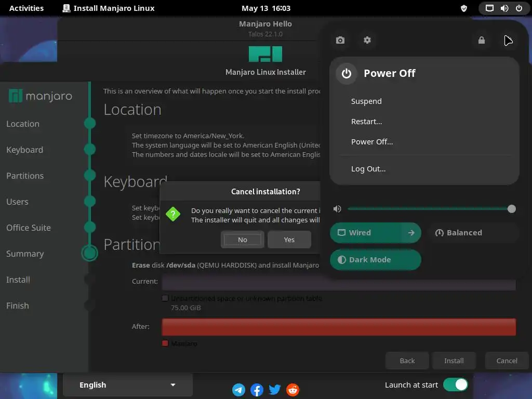The width and height of the screenshot is (532, 399).
Task: Click the question mark icon in cancel dialog
Action: [173, 214]
